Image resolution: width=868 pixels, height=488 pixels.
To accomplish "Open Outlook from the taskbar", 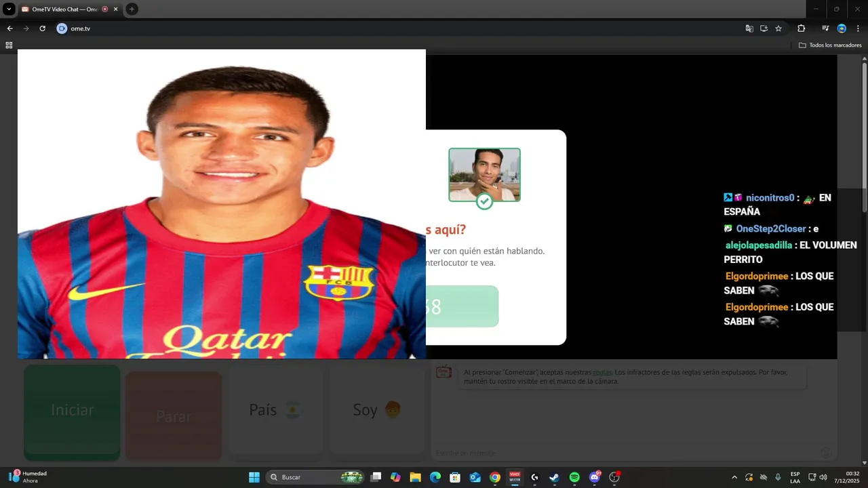I will (475, 477).
